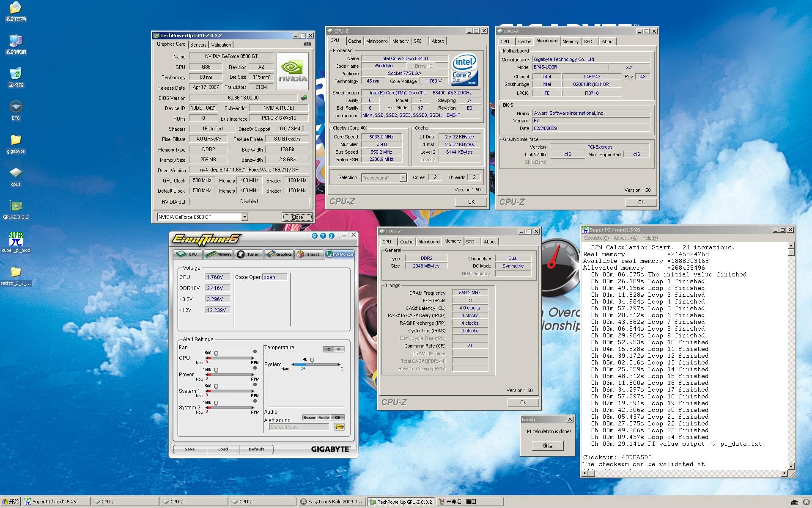Click OK in CPU-Z Mainboard window
Viewport: 812px width, 508px height.
(x=641, y=202)
